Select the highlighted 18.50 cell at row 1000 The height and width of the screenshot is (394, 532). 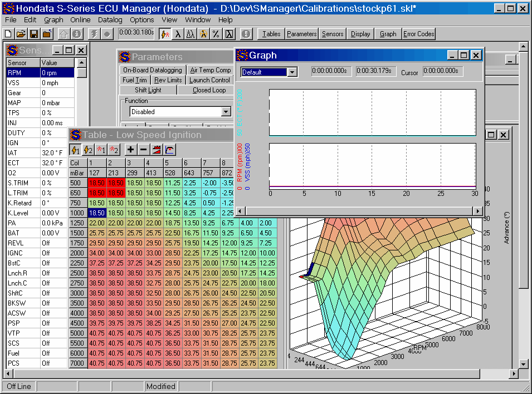coord(97,213)
